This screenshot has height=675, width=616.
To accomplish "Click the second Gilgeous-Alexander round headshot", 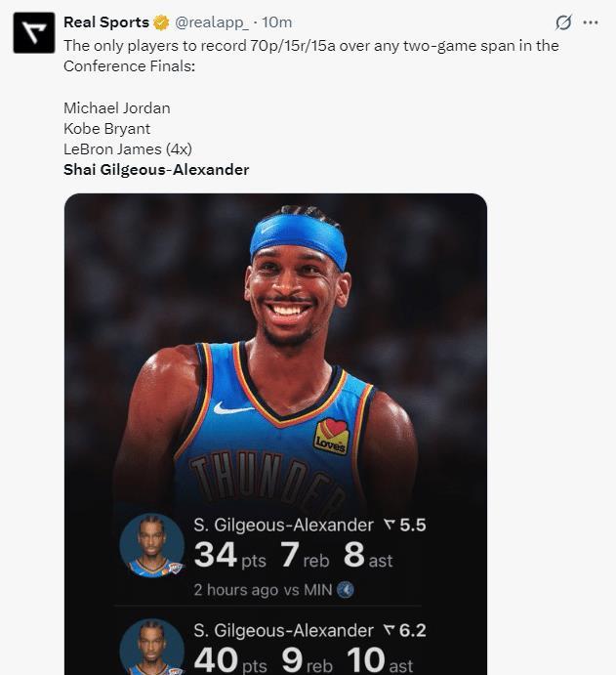I will pos(152,647).
